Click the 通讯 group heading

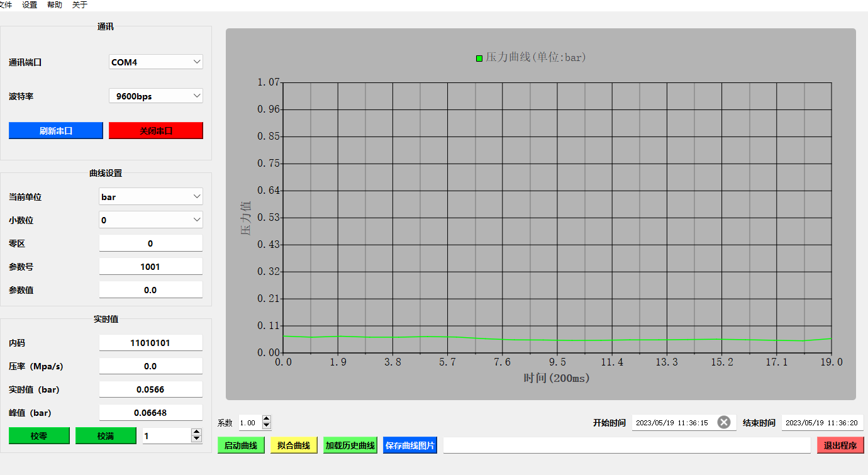click(x=106, y=26)
